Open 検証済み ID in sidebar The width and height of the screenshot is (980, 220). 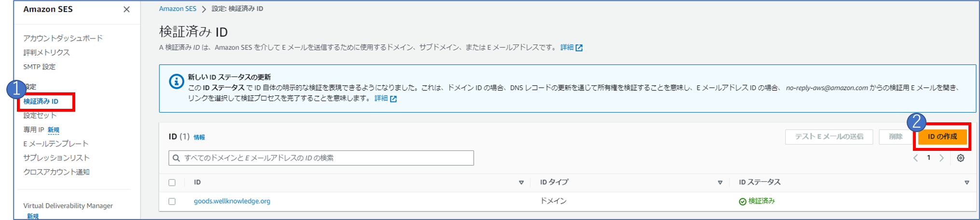(x=41, y=102)
